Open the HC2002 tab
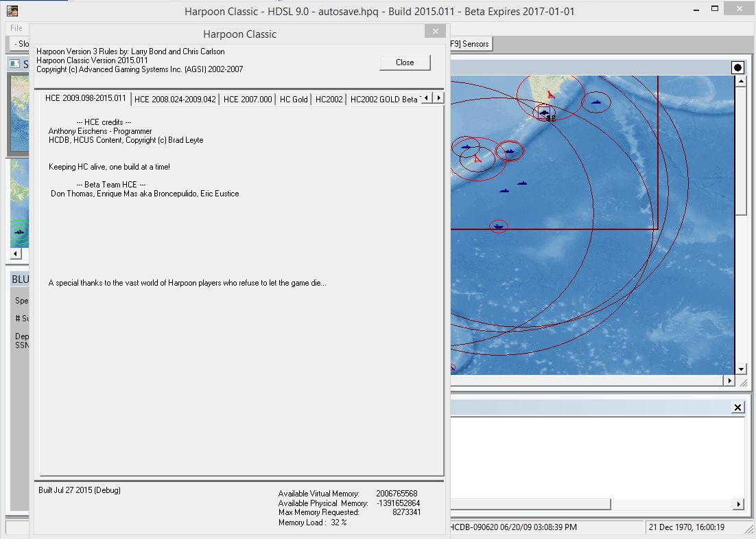 329,99
